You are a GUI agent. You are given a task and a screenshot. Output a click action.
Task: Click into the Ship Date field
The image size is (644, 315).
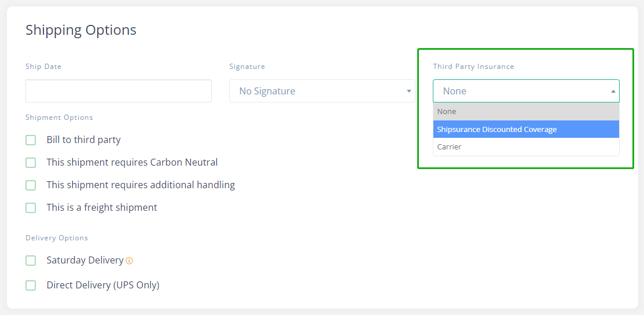(118, 91)
